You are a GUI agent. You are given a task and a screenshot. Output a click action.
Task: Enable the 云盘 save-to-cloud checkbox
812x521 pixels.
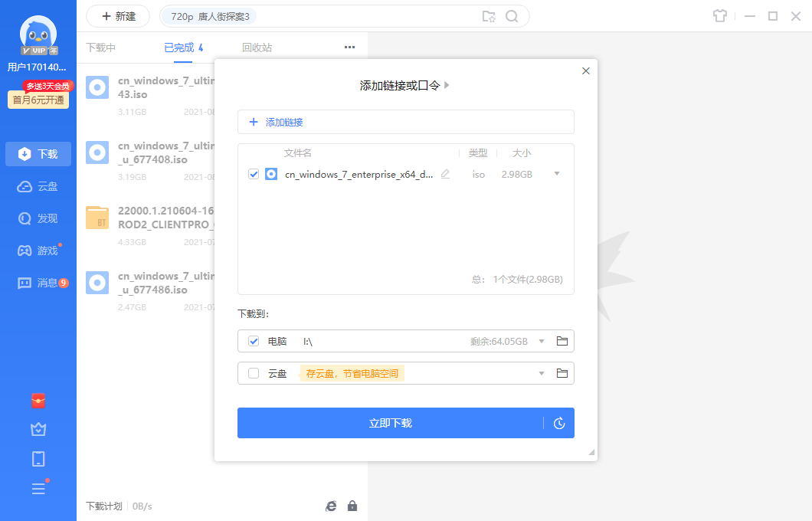[x=253, y=373]
